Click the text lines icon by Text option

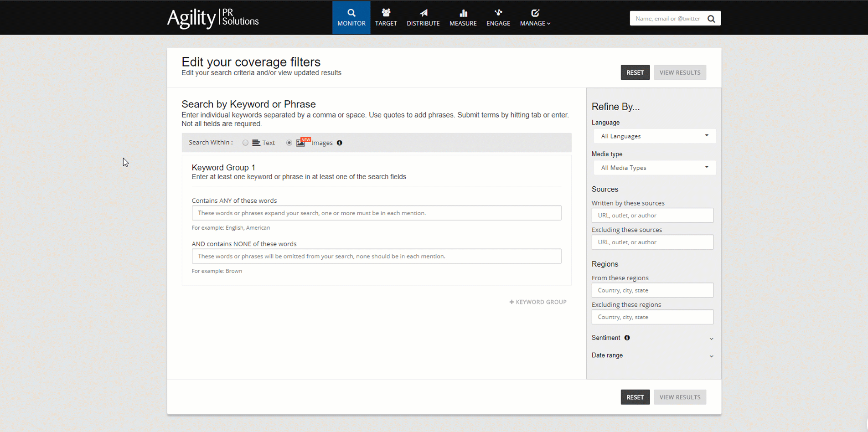[256, 143]
